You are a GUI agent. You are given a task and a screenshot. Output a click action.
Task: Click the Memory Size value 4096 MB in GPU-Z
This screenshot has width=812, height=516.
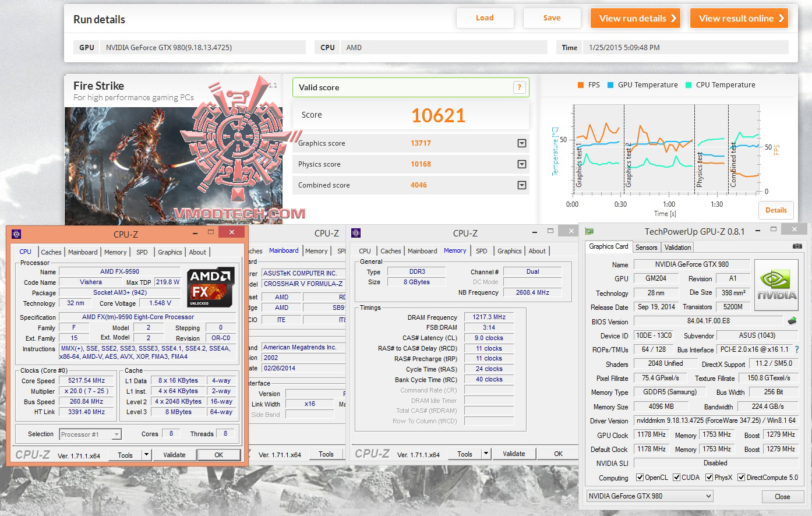(661, 407)
